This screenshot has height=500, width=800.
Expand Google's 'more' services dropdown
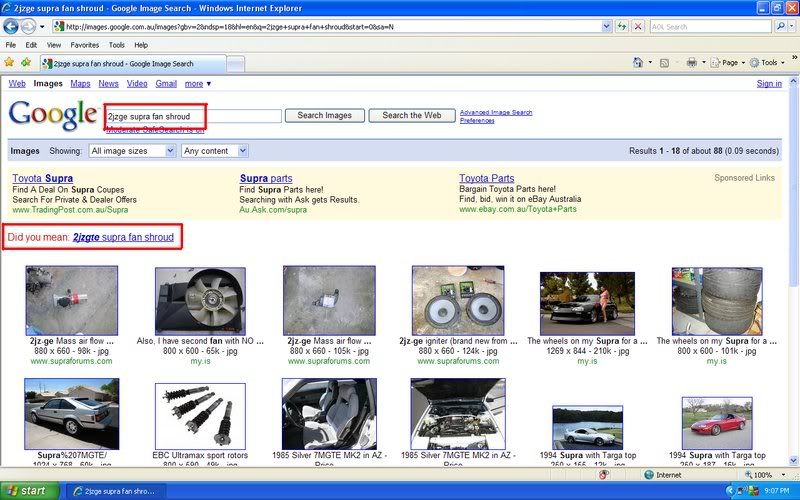[198, 84]
